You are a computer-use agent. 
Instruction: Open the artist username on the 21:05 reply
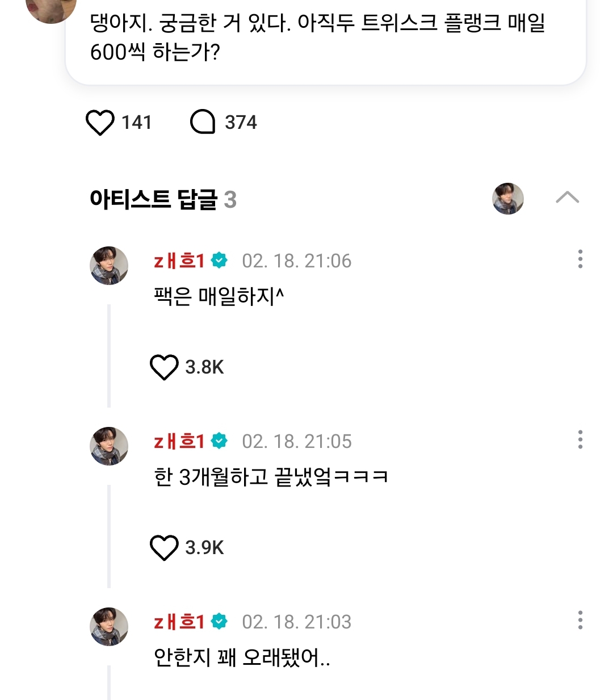[x=179, y=441]
